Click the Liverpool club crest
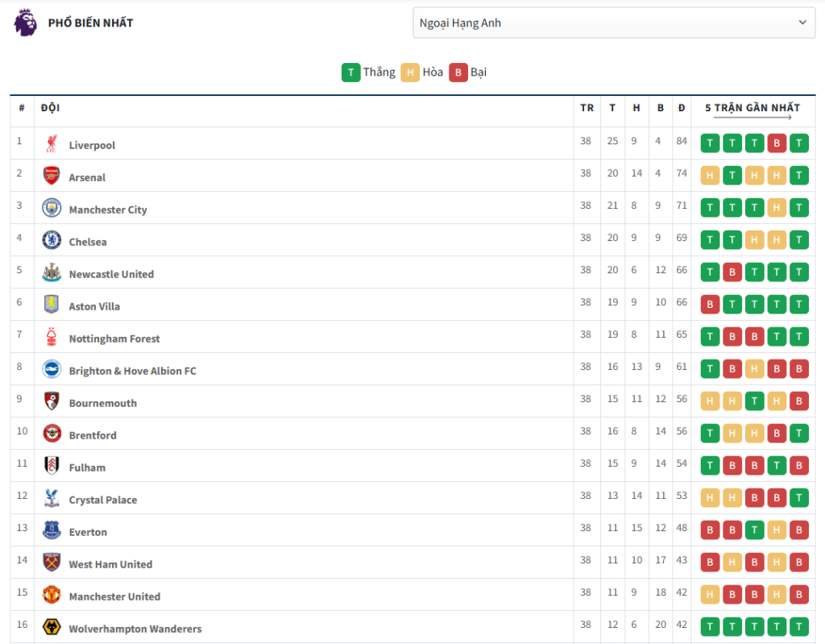Screen dimensions: 825x644 pyautogui.click(x=52, y=144)
